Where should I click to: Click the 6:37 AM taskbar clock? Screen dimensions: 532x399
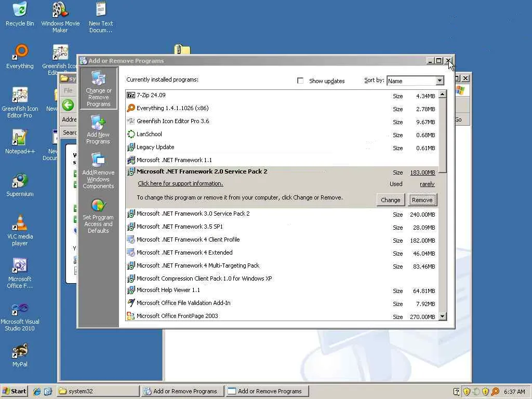click(514, 392)
